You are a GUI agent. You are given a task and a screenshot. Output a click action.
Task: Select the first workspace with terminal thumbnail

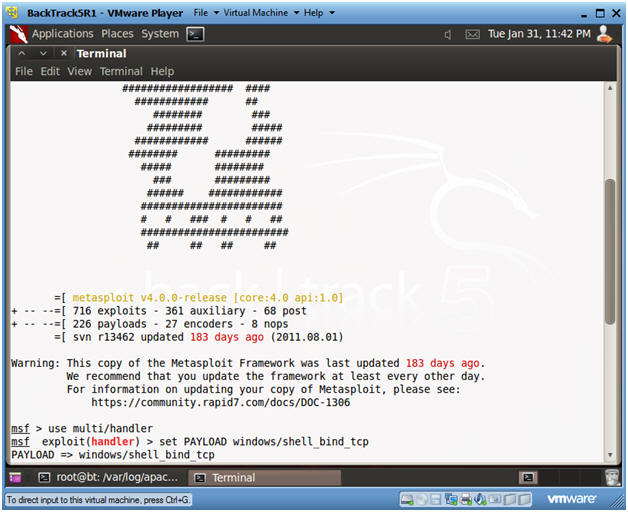(x=528, y=478)
